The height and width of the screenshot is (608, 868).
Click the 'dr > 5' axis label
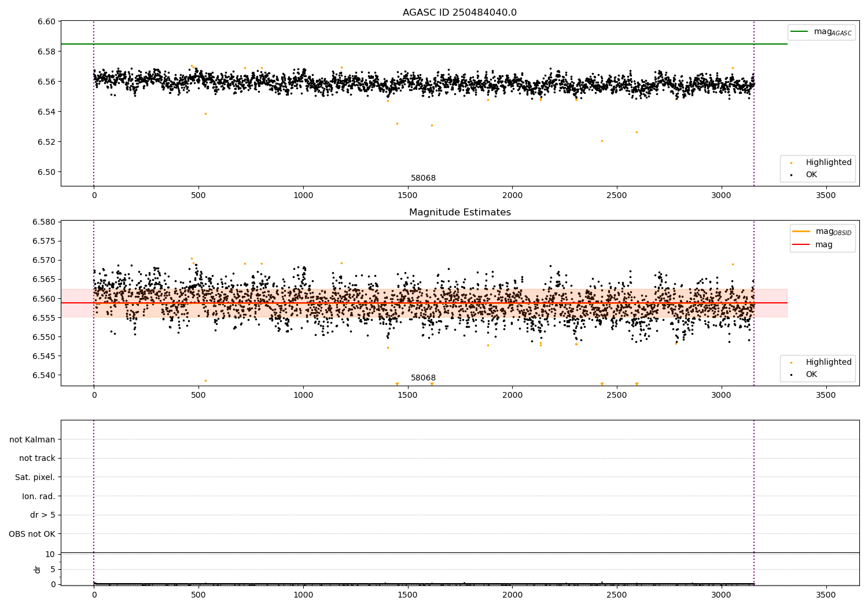(x=42, y=515)
